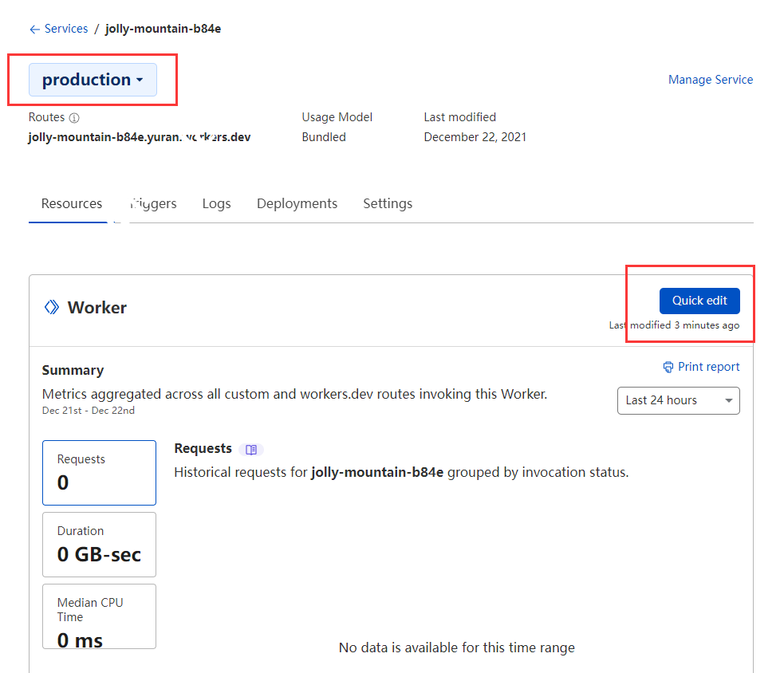Expand the production environment dropdown
This screenshot has width=784, height=673.
pyautogui.click(x=93, y=80)
